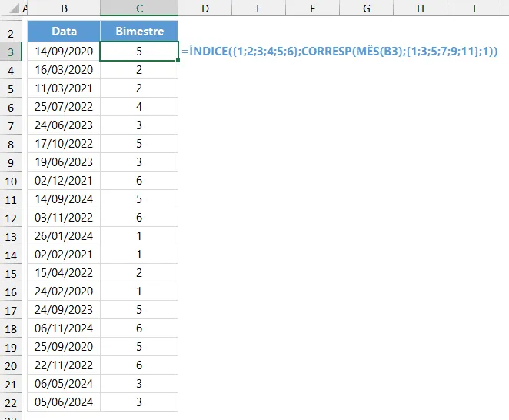The image size is (509, 420).
Task: Select row 2 header
Action: [11, 32]
